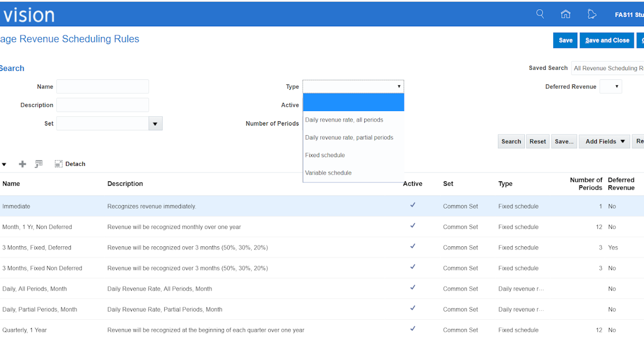Image resolution: width=644 pixels, height=338 pixels.
Task: Click the Save and Close button
Action: pos(606,40)
